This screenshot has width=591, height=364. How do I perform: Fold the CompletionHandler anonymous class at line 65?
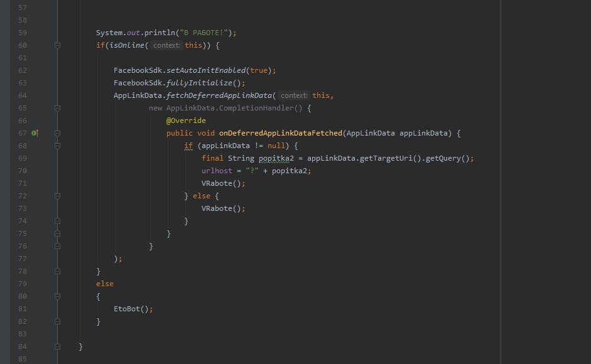click(x=57, y=108)
